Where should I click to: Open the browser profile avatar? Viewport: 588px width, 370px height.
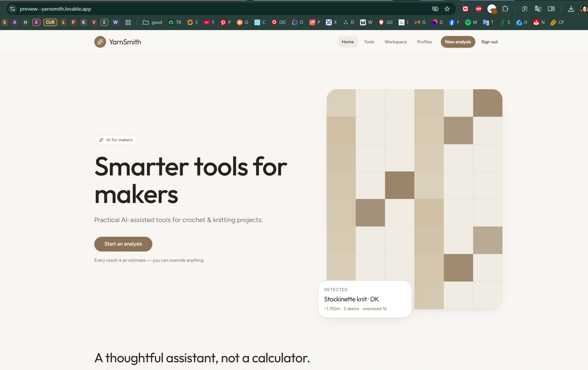pos(584,9)
